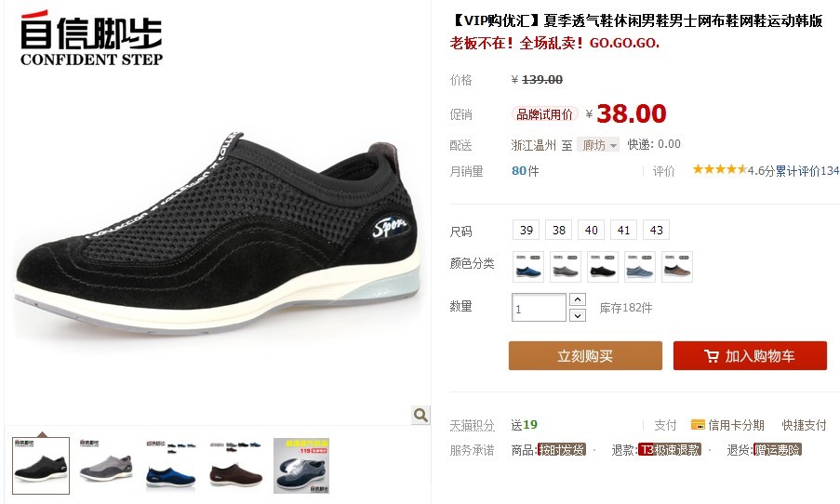
Task: Increase quantity with the up arrow
Action: (x=577, y=299)
